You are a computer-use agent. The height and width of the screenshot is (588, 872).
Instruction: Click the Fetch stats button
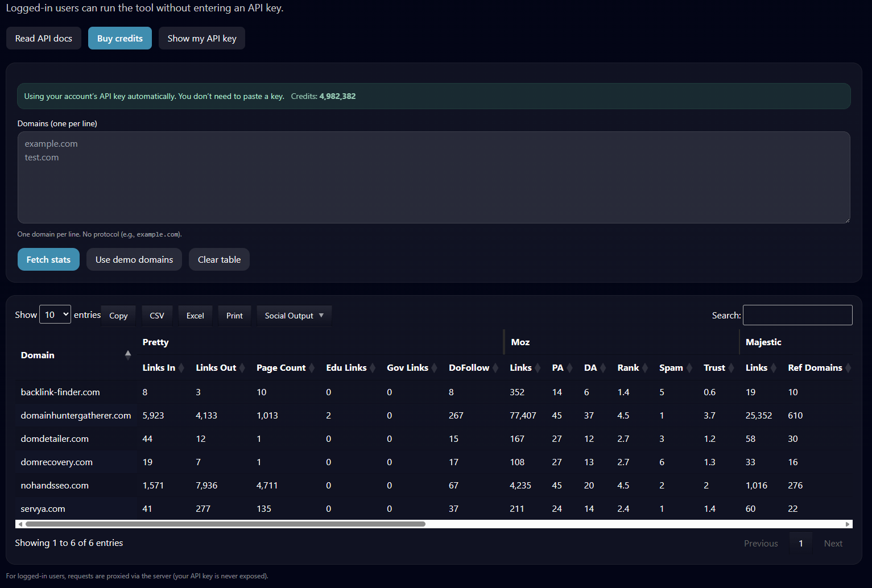tap(48, 259)
